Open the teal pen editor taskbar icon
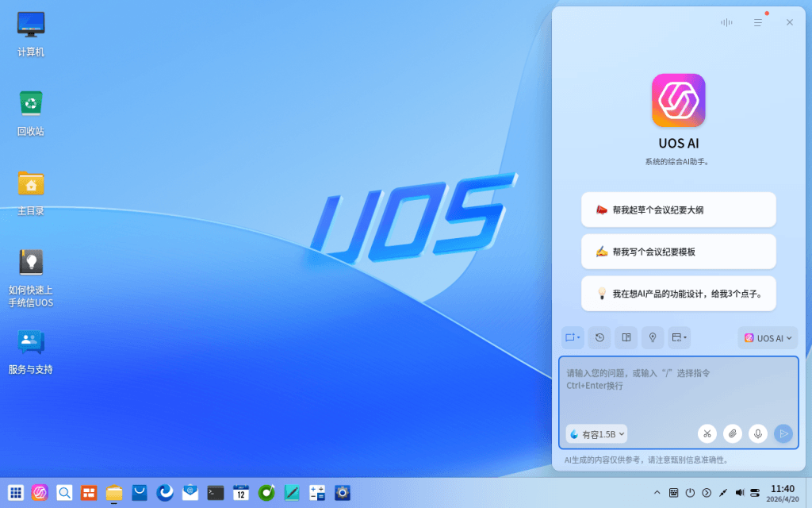 coord(292,492)
